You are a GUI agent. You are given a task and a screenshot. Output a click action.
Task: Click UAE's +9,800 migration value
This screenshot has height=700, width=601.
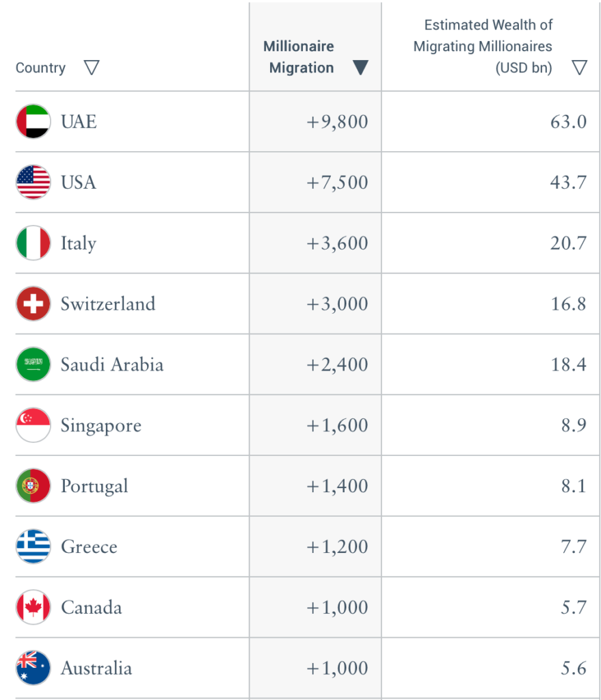pyautogui.click(x=337, y=122)
